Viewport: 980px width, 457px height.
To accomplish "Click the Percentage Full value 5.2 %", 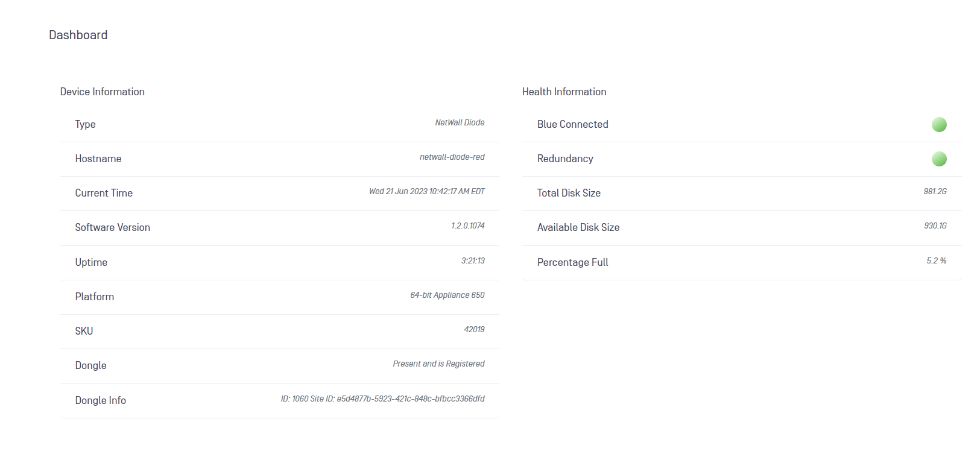I will click(937, 260).
